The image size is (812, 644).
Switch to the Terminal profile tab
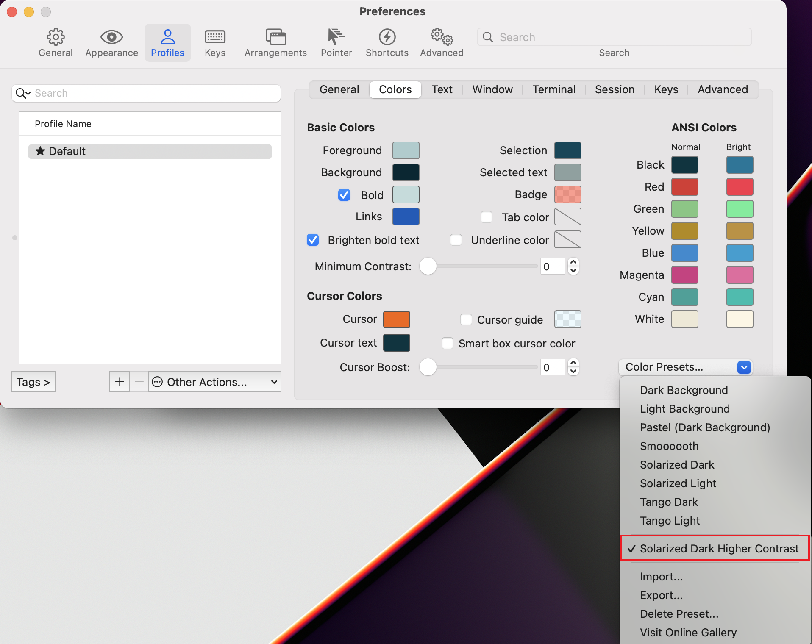554,89
